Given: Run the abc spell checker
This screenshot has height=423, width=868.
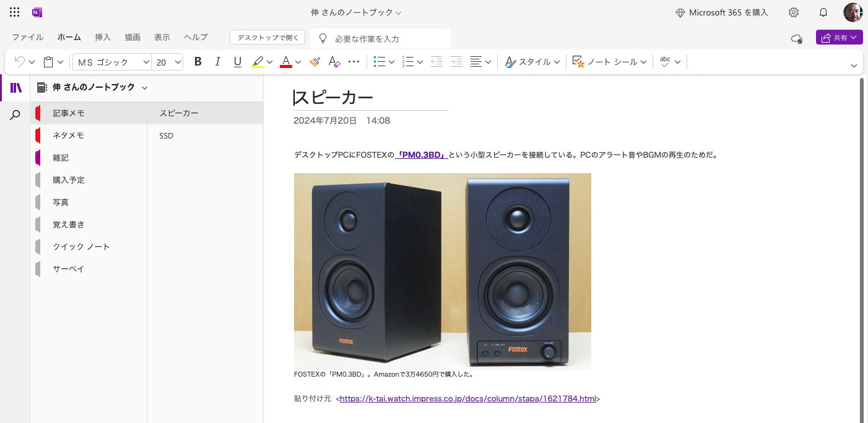Looking at the screenshot, I should 664,61.
